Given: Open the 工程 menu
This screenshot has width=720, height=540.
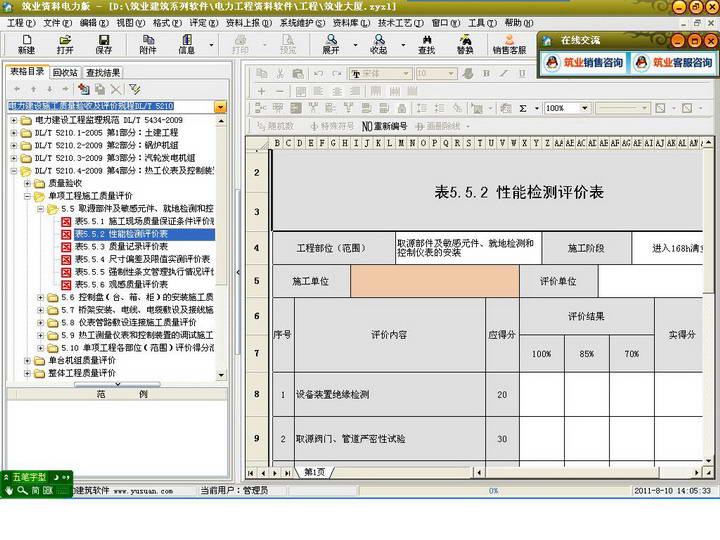Looking at the screenshot, I should (21, 22).
